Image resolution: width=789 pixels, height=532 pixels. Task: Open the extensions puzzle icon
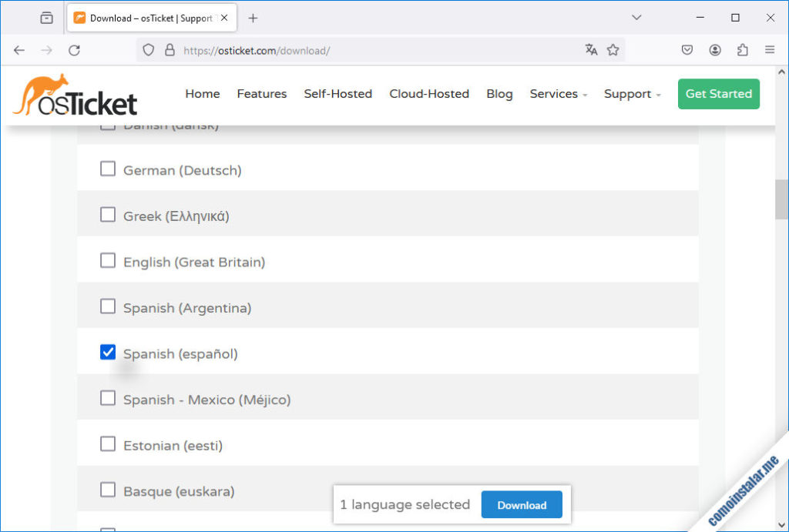click(742, 50)
